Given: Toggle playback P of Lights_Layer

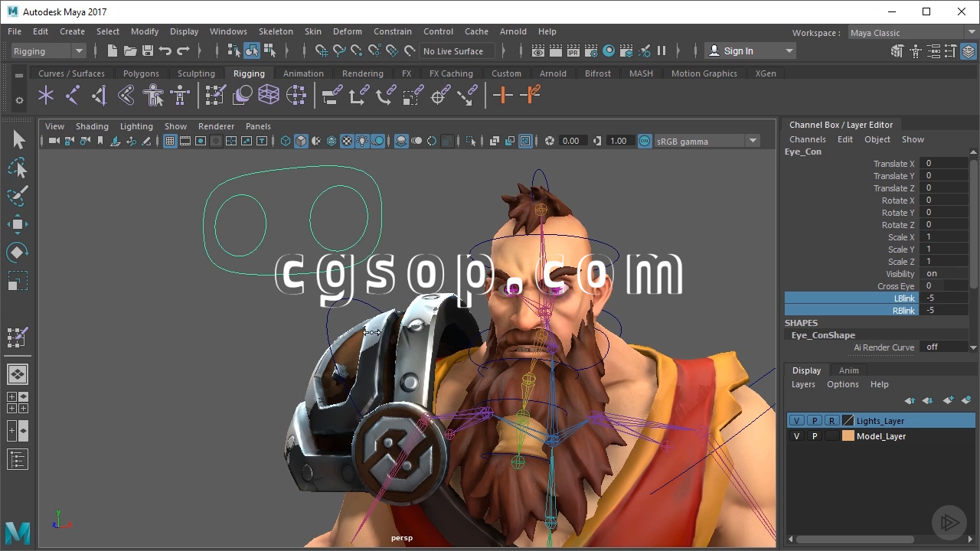Looking at the screenshot, I should point(815,421).
